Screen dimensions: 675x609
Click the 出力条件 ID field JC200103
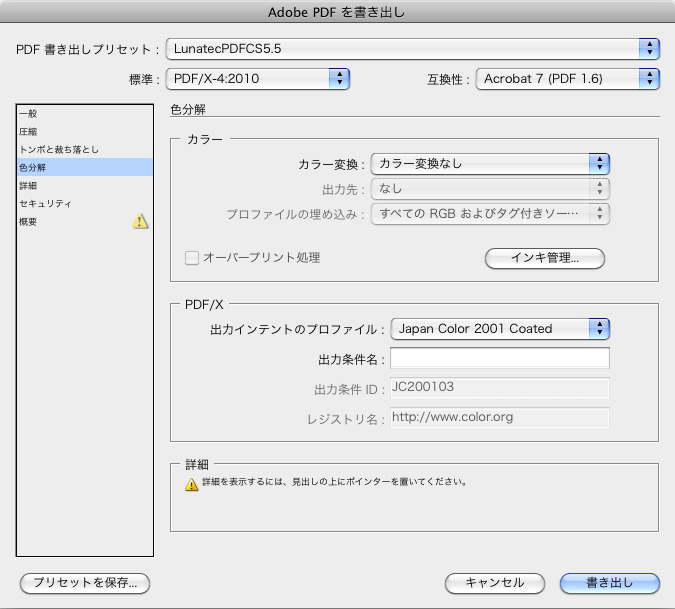(500, 388)
